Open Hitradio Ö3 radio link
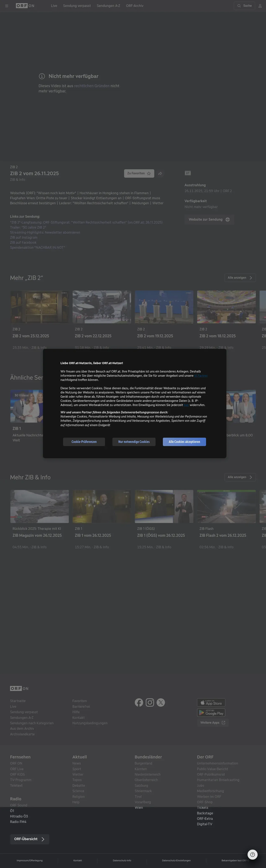Viewport: 266px width, 868px height. 19,816
